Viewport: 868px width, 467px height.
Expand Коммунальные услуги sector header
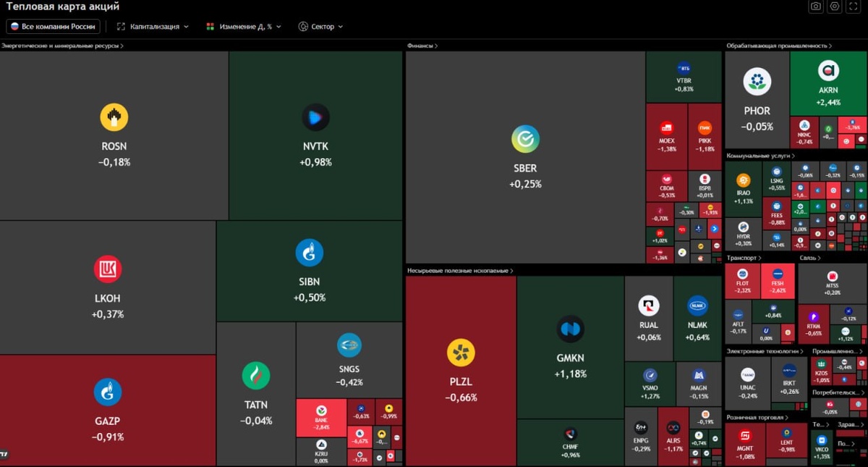[x=761, y=156]
